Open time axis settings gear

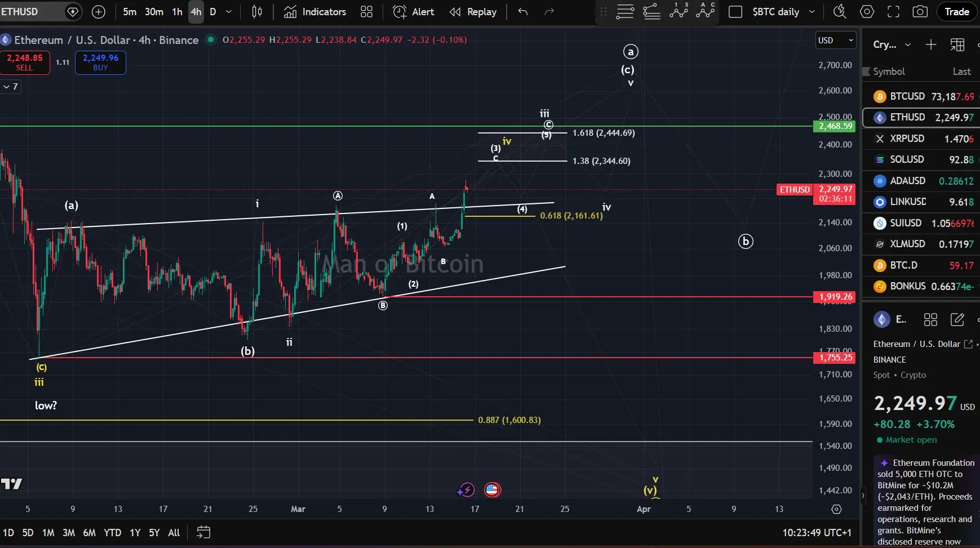pos(837,509)
